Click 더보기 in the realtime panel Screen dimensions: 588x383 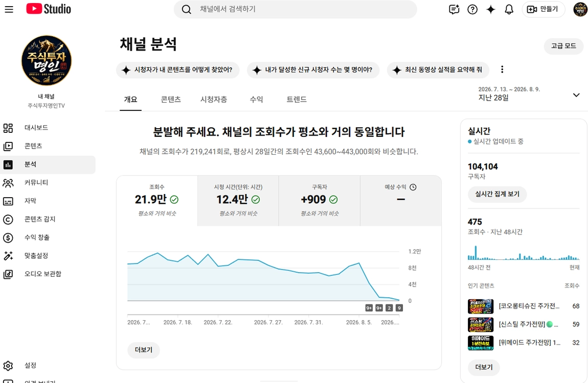pos(484,367)
